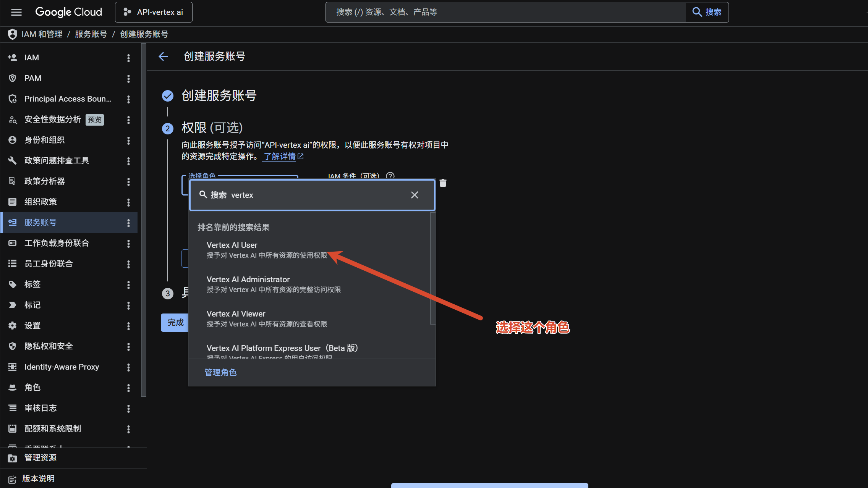Click the blue search button in header
Screen dimensions: 868x488
[x=707, y=12]
